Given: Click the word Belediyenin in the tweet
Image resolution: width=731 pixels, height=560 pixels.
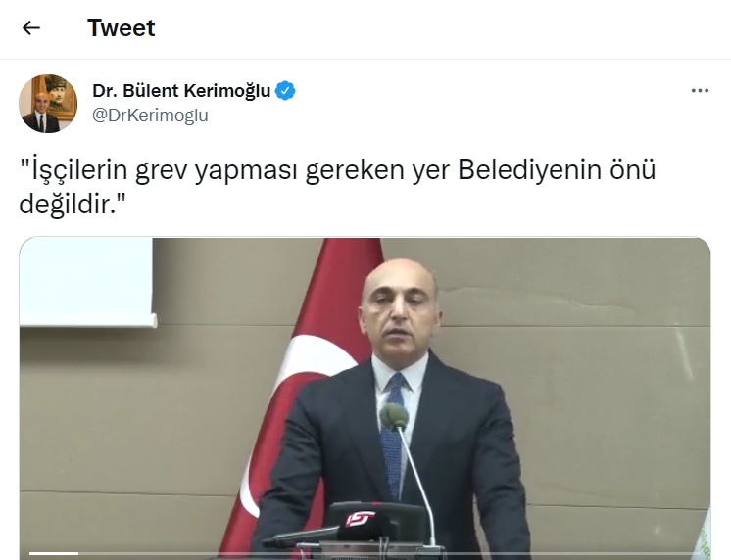Looking at the screenshot, I should click(530, 170).
